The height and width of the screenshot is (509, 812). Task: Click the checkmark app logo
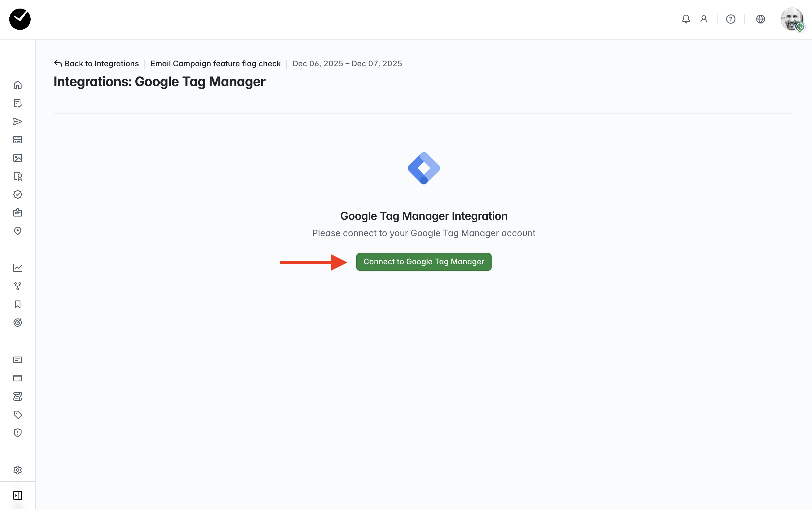coord(20,19)
